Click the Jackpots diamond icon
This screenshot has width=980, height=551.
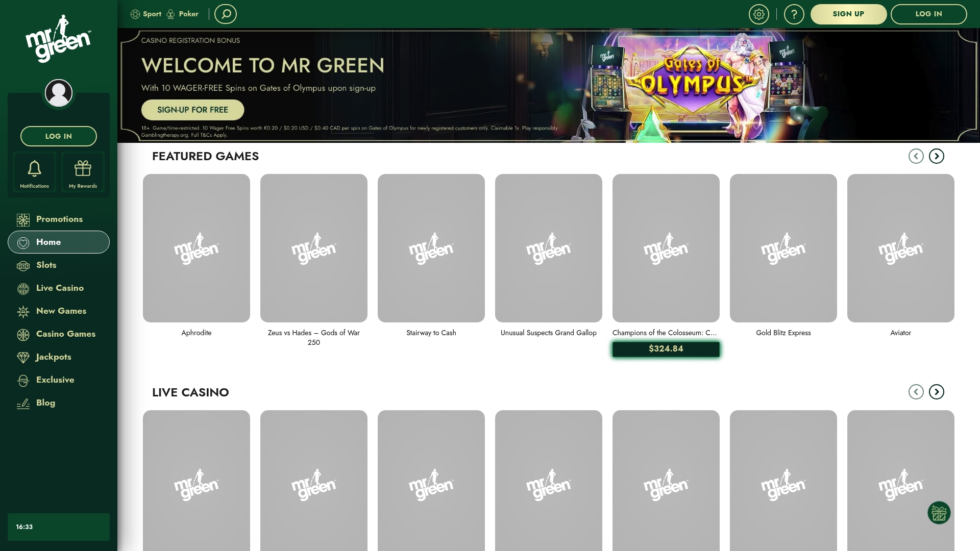(x=22, y=357)
